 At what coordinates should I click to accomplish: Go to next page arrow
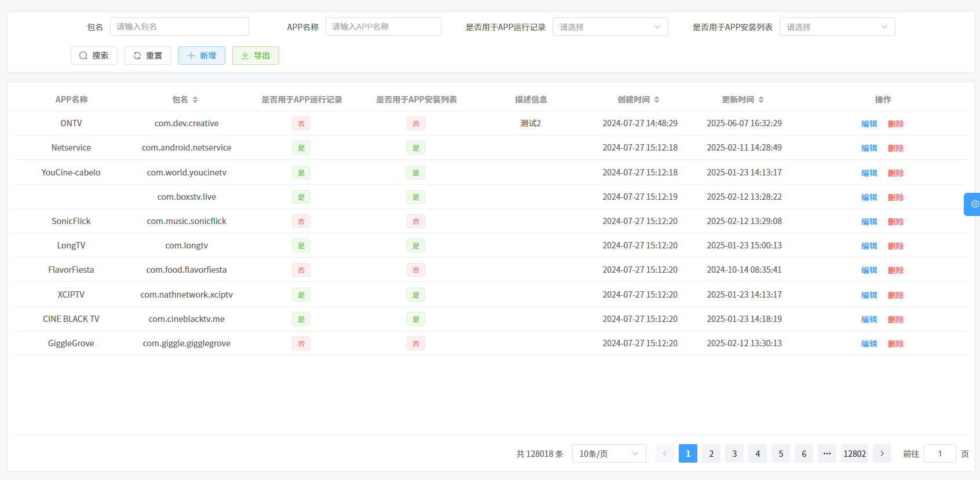coord(882,453)
